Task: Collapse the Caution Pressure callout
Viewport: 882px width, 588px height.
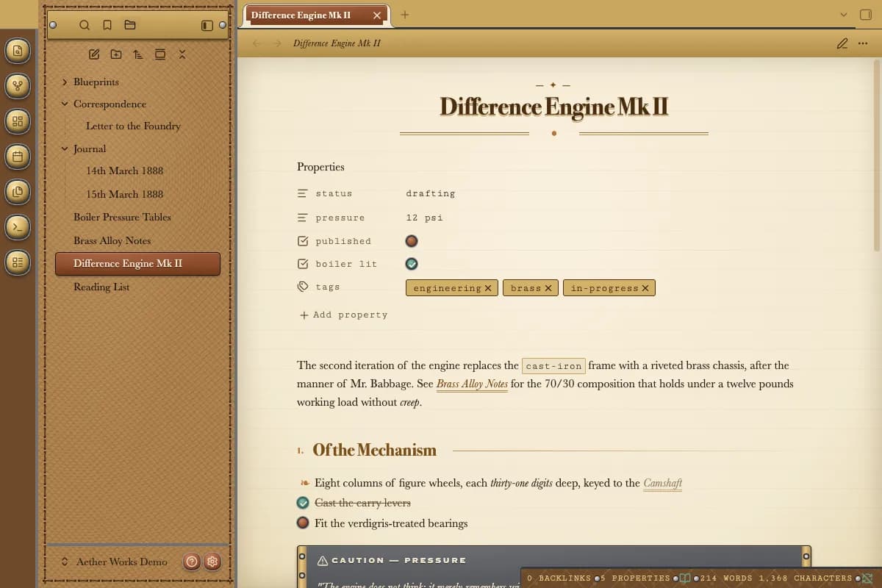Action: [x=398, y=560]
